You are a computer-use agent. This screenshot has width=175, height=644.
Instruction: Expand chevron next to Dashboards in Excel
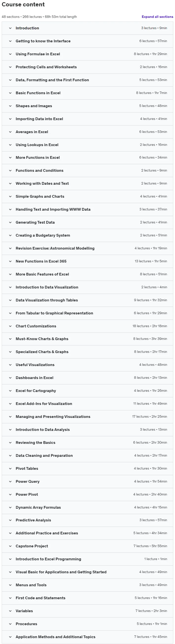coord(10,378)
